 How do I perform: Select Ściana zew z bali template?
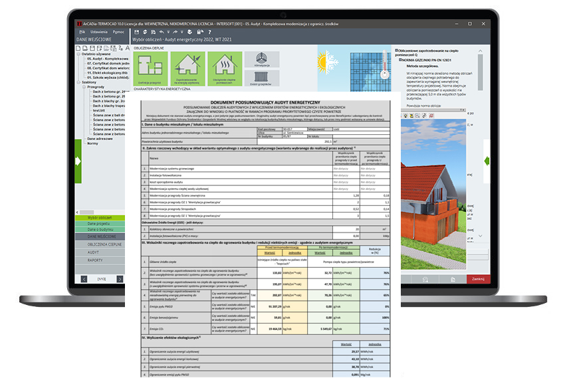(x=109, y=115)
